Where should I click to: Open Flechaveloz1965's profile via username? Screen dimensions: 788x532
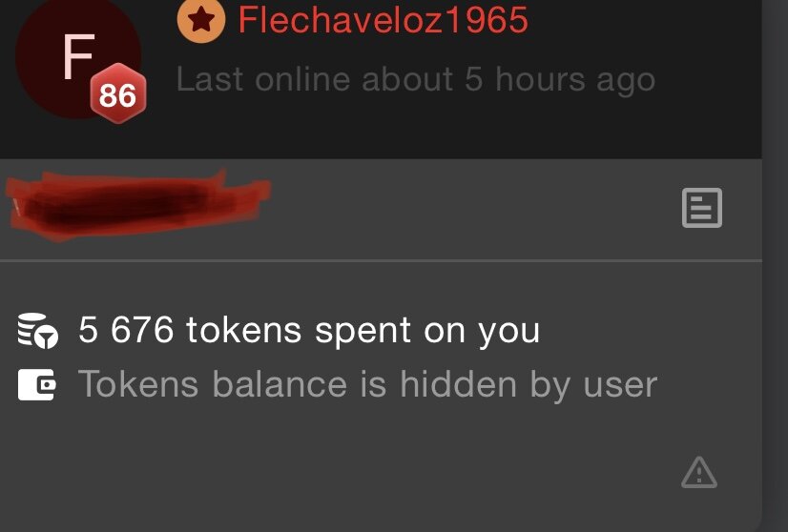(x=383, y=20)
